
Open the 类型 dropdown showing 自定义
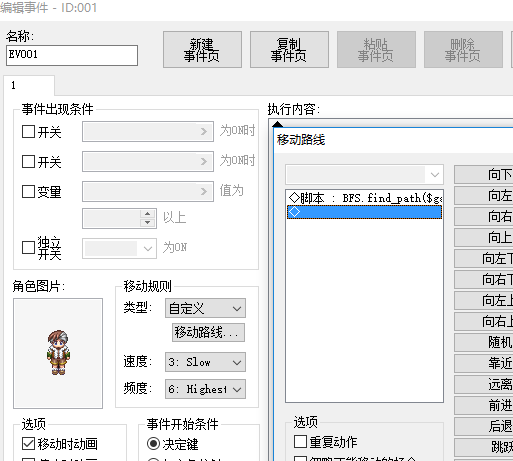[x=205, y=308]
